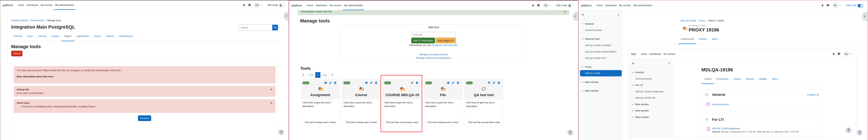
Task: Open help question mark in left window
Action: click(x=281, y=132)
